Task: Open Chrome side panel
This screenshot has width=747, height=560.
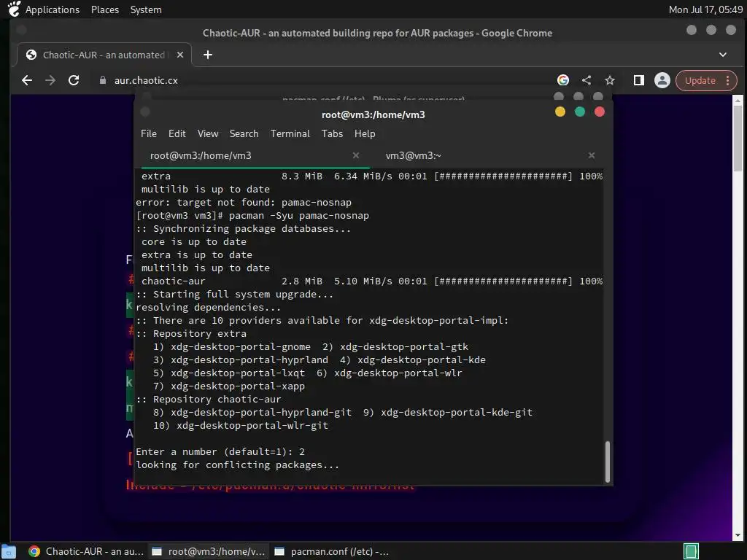Action: (x=639, y=80)
